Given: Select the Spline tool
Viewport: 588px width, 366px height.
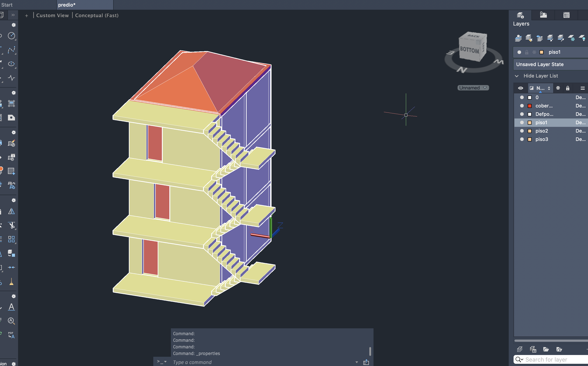Looking at the screenshot, I should [11, 50].
